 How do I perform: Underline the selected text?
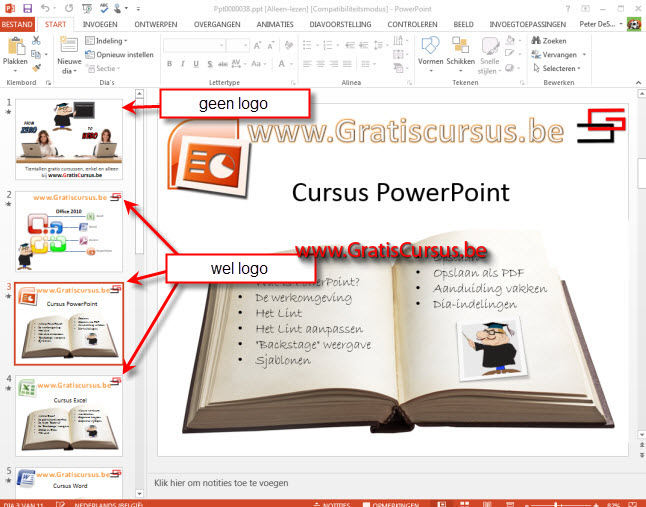point(196,64)
